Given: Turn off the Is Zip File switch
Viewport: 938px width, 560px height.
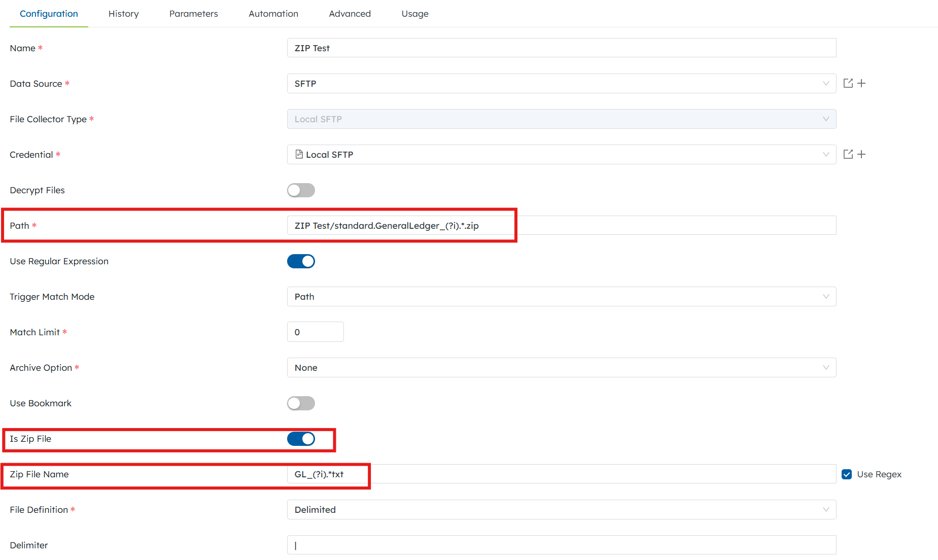Looking at the screenshot, I should tap(301, 439).
